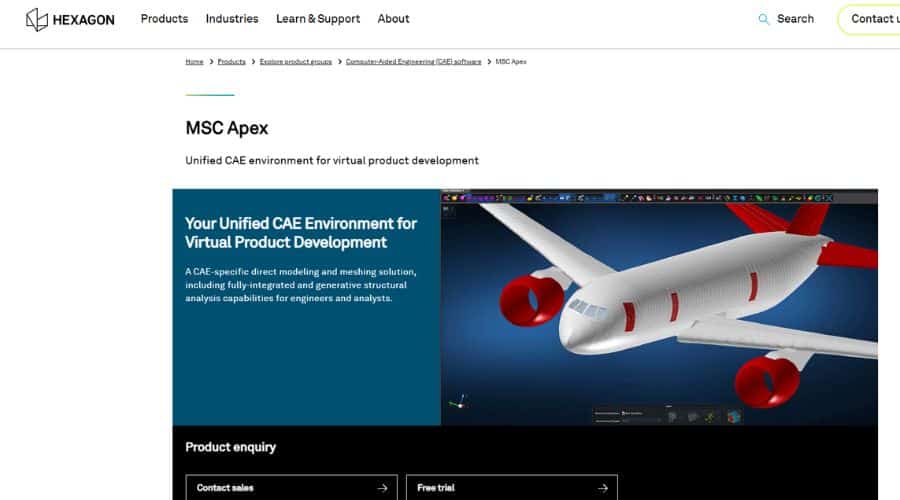This screenshot has width=900, height=500.
Task: Click the MSC Apex page heading
Action: pyautogui.click(x=227, y=128)
